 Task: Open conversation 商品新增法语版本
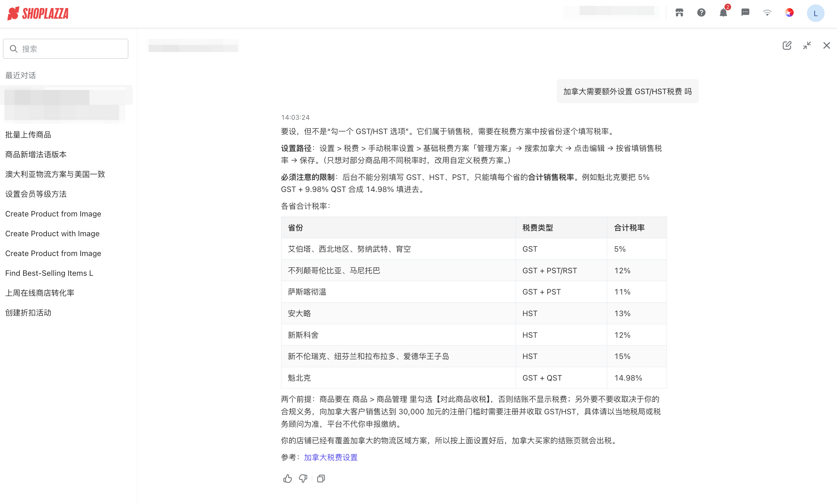36,155
